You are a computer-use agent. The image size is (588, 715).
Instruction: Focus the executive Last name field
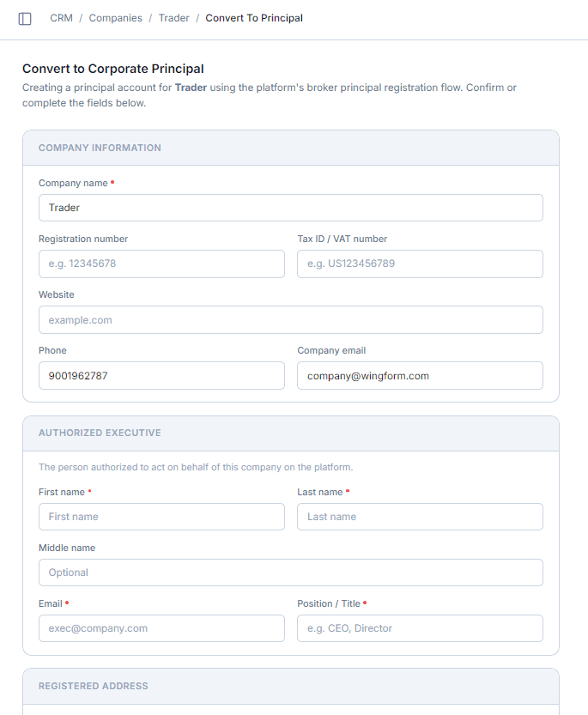420,517
